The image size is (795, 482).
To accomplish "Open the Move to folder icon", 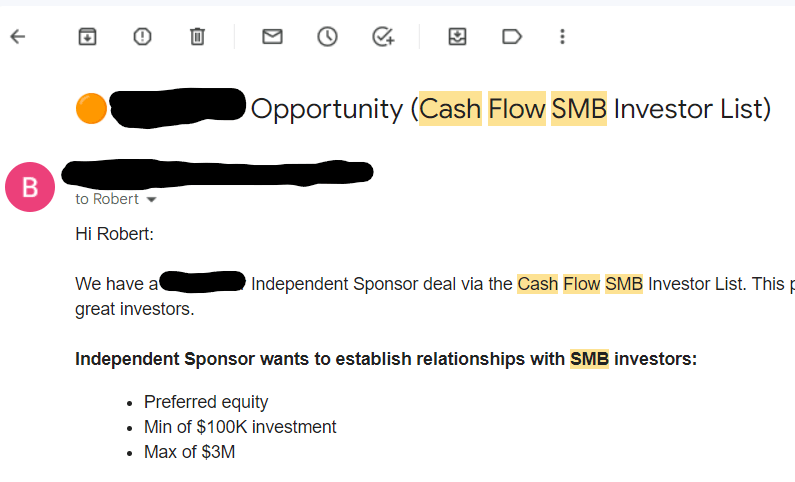I will (x=457, y=36).
